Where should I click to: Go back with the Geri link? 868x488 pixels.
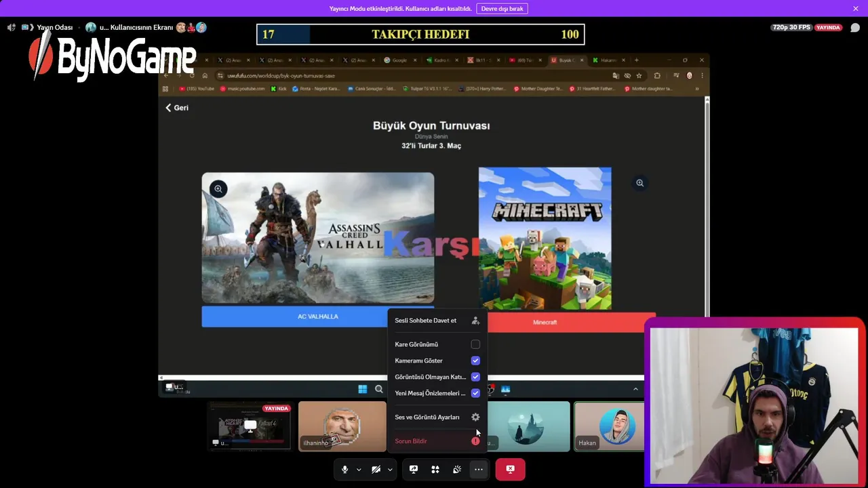[177, 108]
